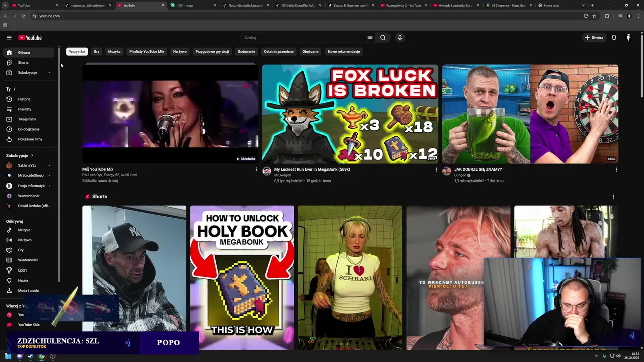Explore Moda i uroda in sidebar
This screenshot has width=644, height=362.
click(x=28, y=291)
